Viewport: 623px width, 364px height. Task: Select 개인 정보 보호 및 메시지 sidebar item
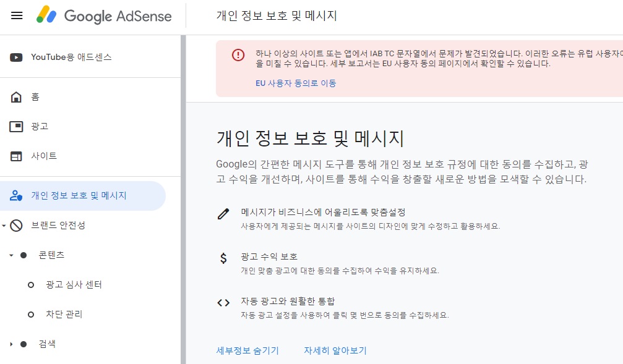point(83,196)
